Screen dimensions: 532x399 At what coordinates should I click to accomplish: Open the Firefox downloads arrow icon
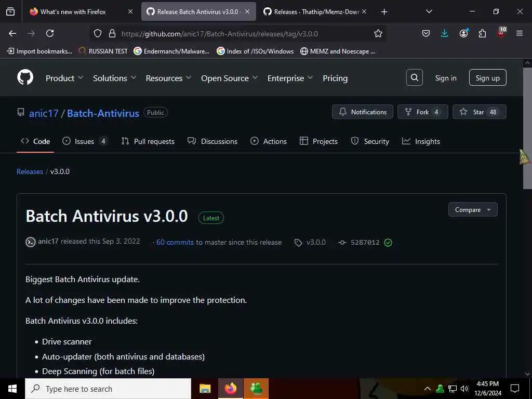click(445, 33)
